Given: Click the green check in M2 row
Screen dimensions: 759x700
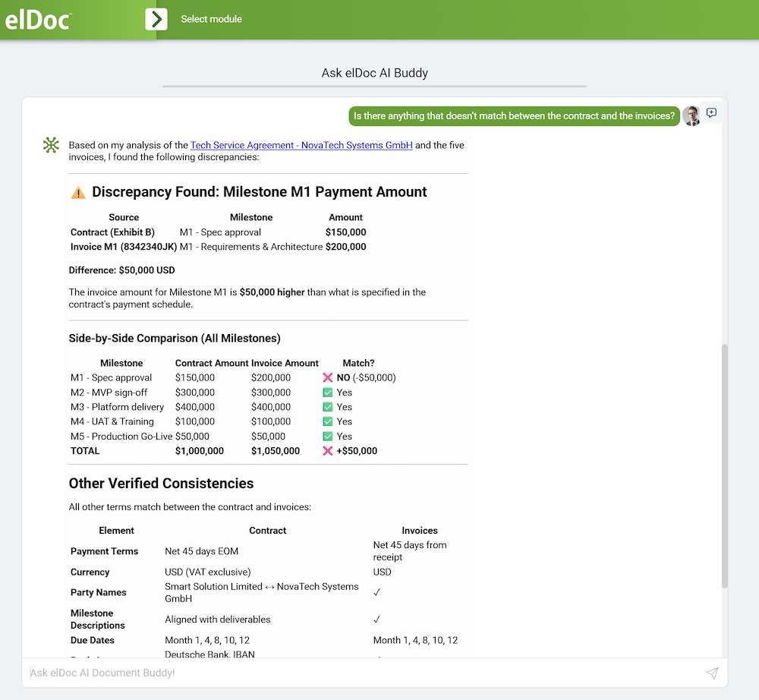Looking at the screenshot, I should 328,393.
